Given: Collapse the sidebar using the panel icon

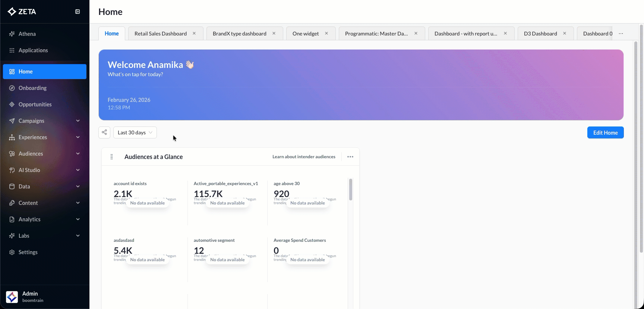Looking at the screenshot, I should tap(78, 12).
